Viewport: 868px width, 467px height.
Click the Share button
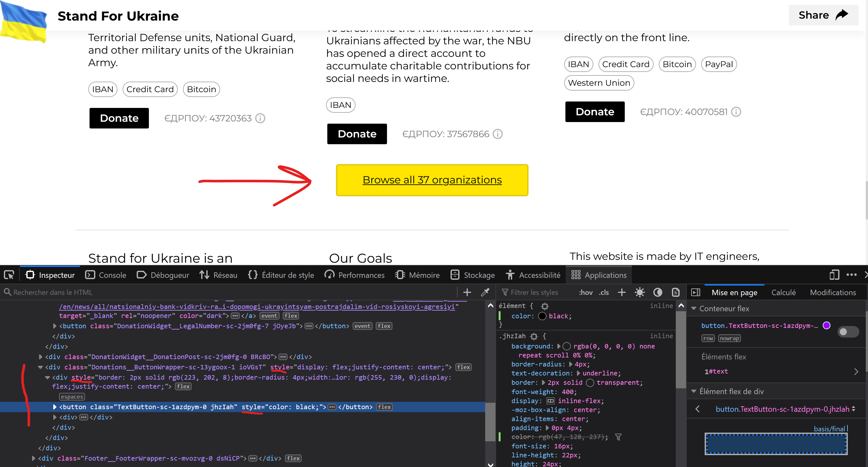pos(823,15)
